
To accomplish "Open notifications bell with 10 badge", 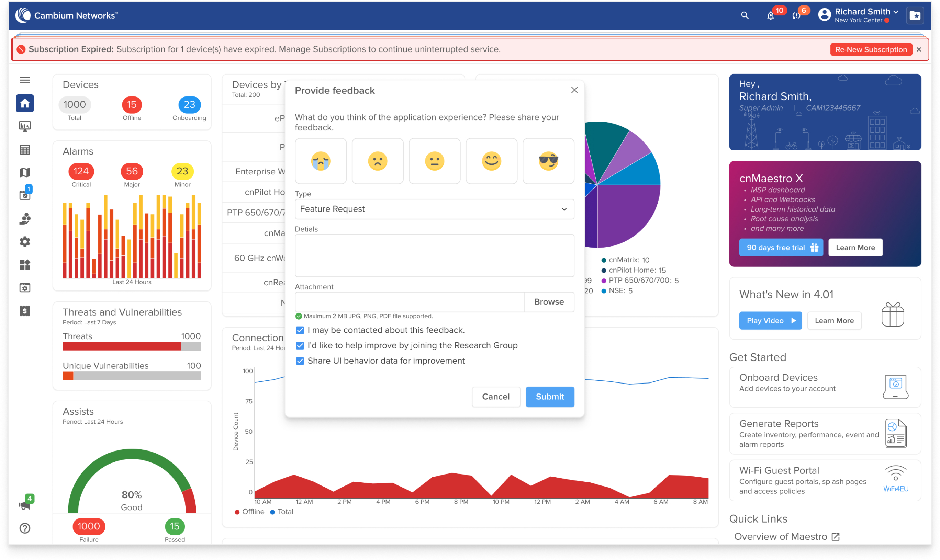I will pyautogui.click(x=771, y=16).
